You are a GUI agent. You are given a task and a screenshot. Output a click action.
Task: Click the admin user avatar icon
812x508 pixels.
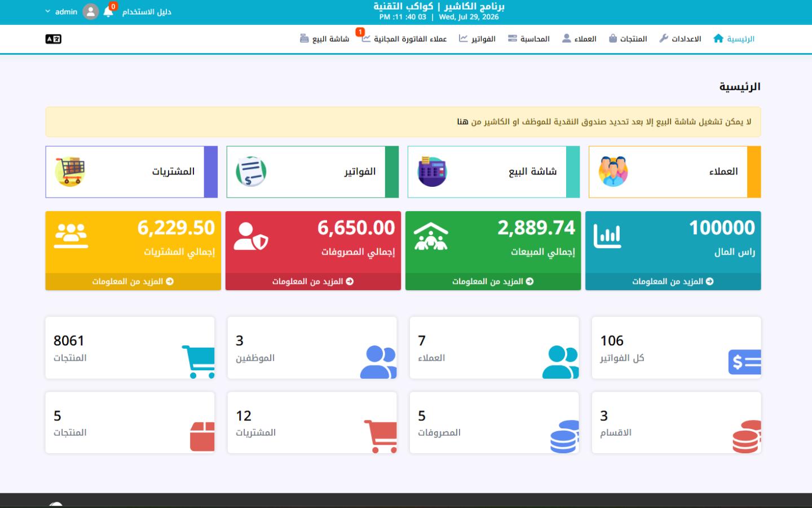coord(90,12)
